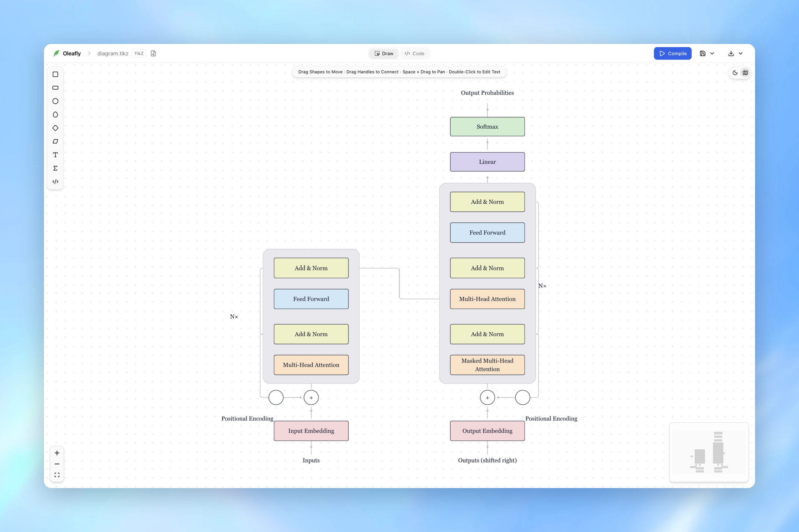799x532 pixels.
Task: Select the sigma math tool
Action: (x=56, y=168)
